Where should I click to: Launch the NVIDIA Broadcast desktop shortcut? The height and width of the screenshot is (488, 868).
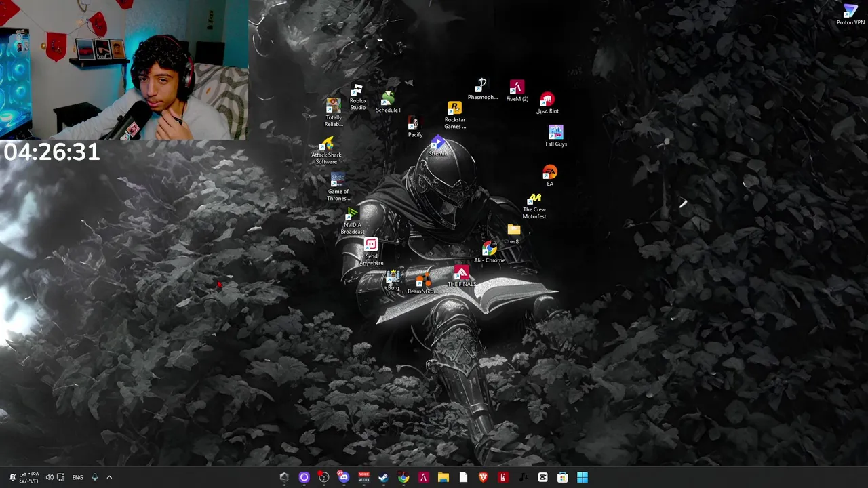click(x=353, y=222)
